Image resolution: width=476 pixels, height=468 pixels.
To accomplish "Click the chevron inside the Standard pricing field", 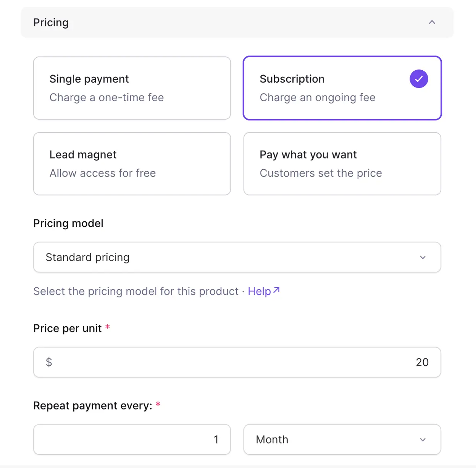I will (423, 257).
